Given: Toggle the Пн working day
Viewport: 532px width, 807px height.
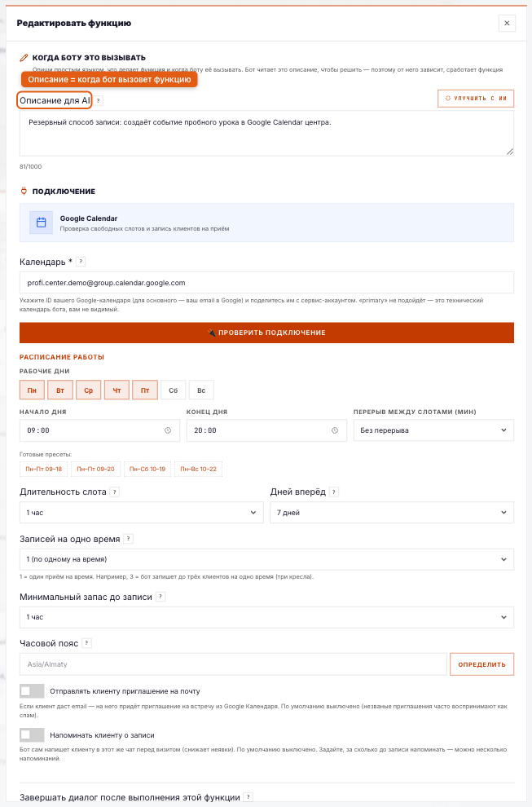Looking at the screenshot, I should point(32,390).
